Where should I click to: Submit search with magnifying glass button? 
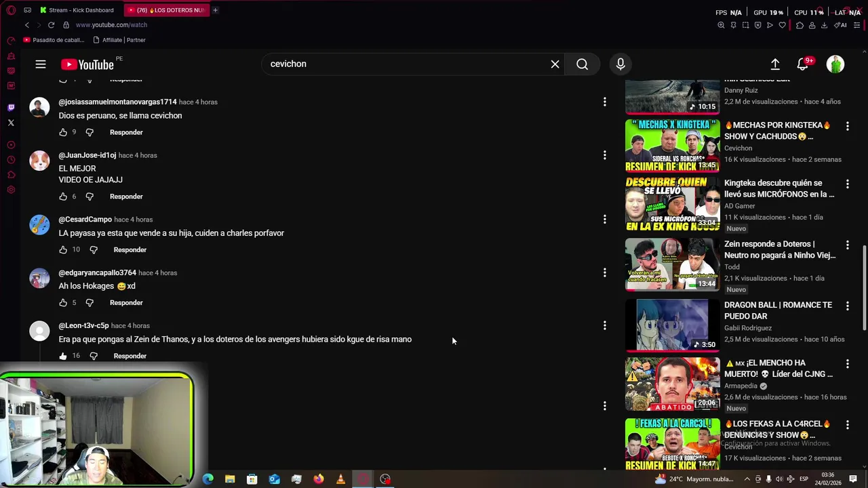[x=582, y=64]
